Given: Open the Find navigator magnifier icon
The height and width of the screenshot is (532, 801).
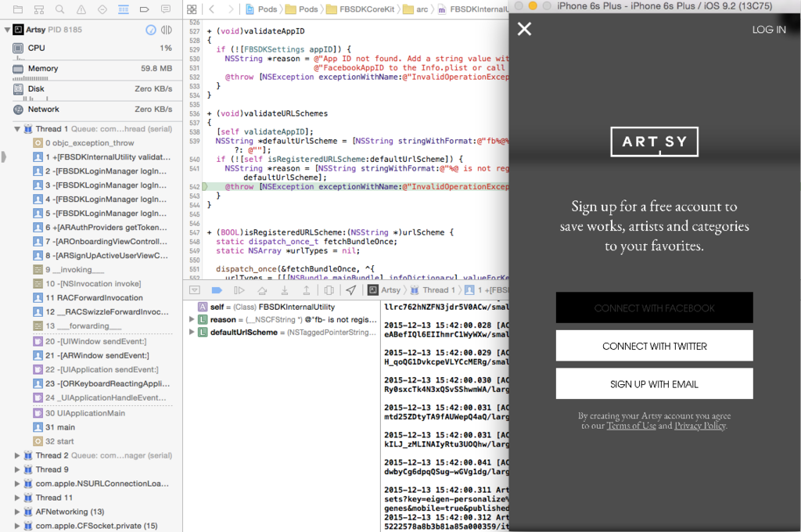Looking at the screenshot, I should (x=59, y=9).
